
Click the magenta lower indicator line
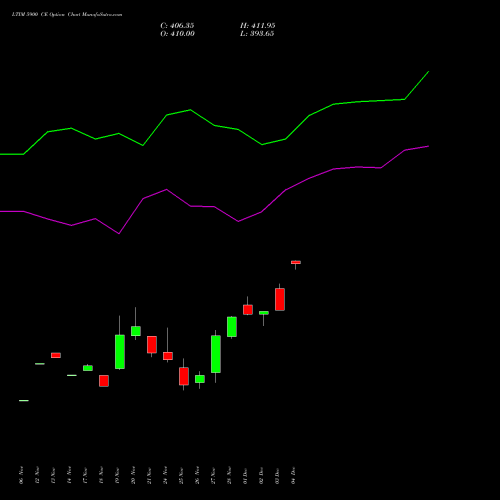(x=214, y=207)
